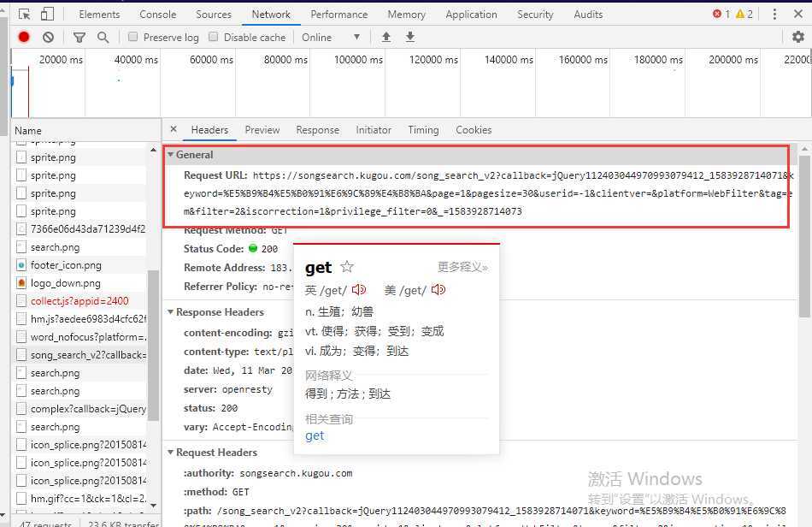Play the British pronunciation of get
The image size is (812, 527).
click(x=359, y=290)
